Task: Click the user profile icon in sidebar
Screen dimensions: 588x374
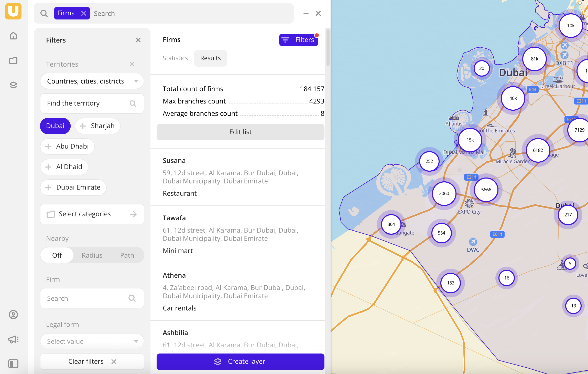Action: (13, 314)
